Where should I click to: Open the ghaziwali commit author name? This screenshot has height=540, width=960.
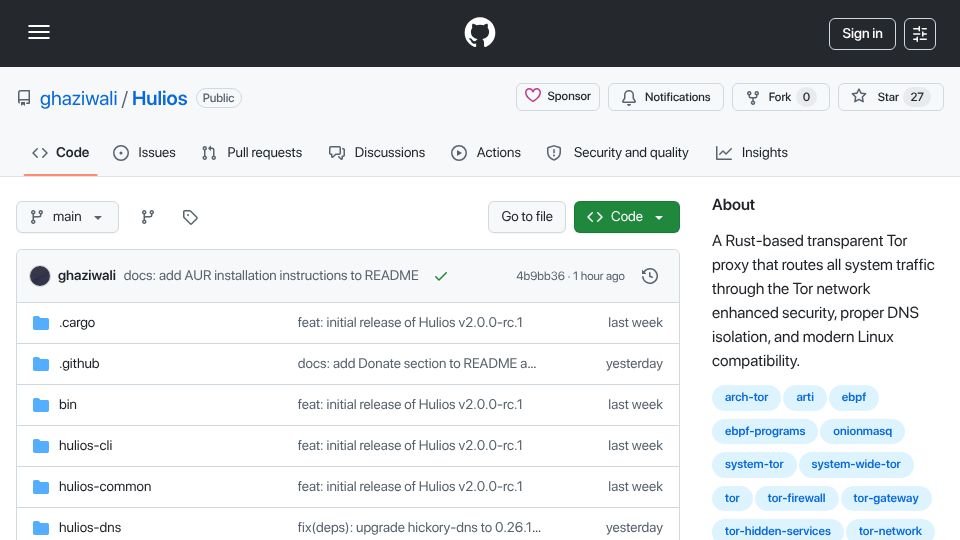click(86, 276)
